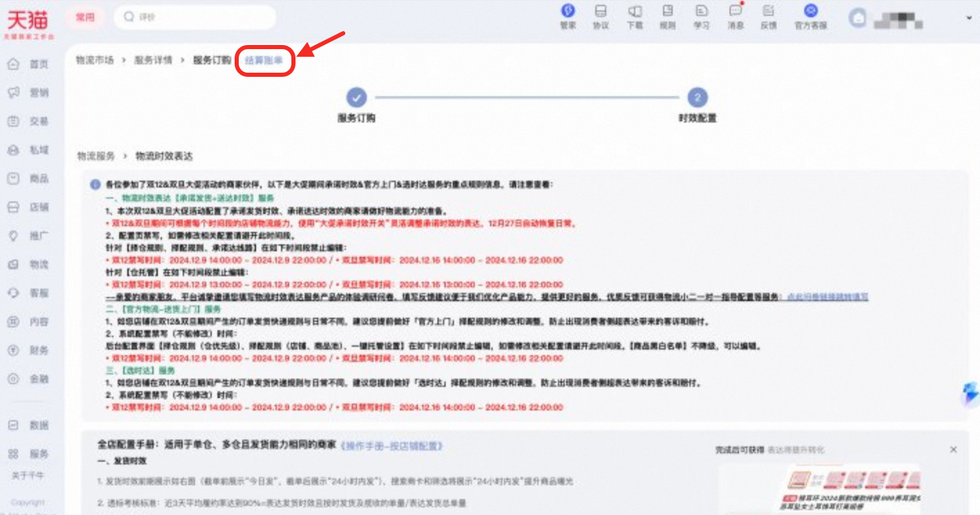The image size is (980, 515).
Task: Open the 财务 finance sidebar icon
Action: [x=13, y=350]
